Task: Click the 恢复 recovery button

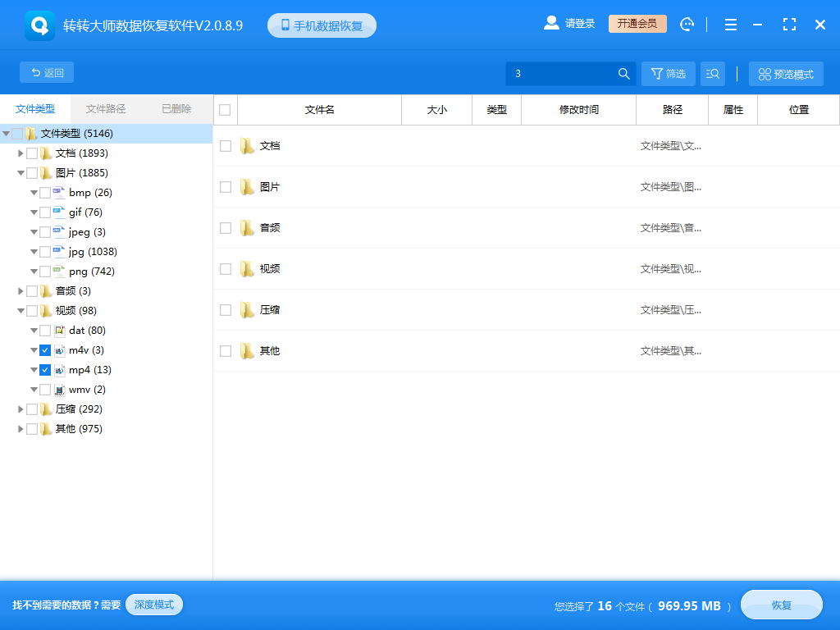Action: coord(781,605)
